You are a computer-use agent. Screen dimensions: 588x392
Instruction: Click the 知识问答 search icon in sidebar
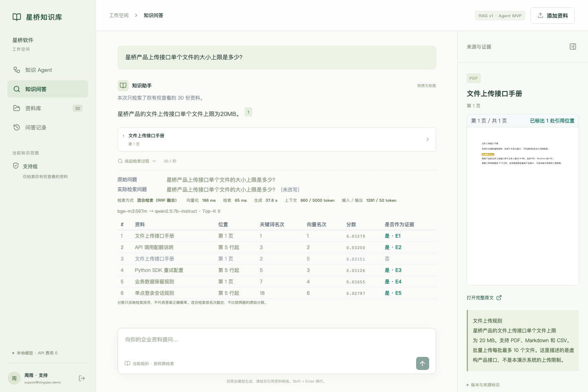[17, 89]
